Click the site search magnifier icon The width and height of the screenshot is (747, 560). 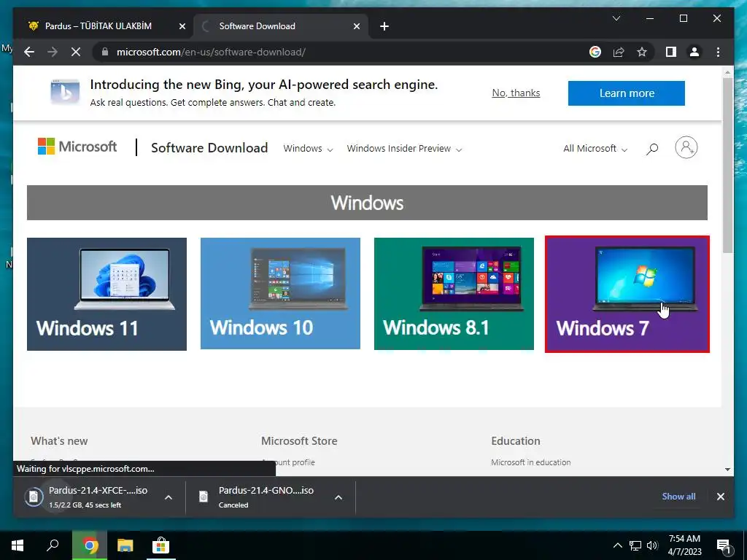point(651,149)
